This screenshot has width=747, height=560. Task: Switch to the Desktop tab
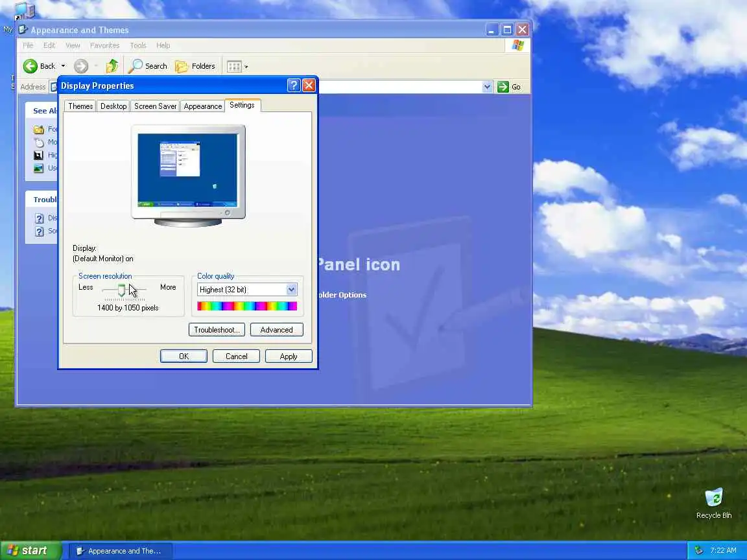pos(113,106)
